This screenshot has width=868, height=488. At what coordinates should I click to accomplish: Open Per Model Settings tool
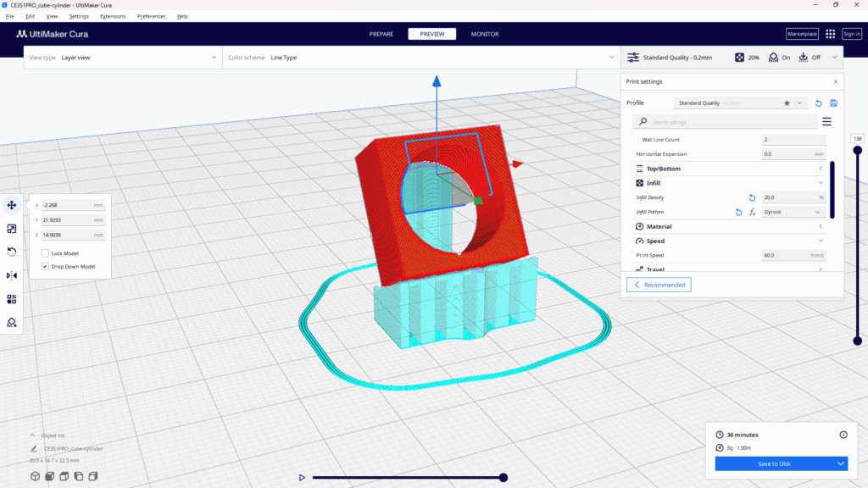[11, 298]
